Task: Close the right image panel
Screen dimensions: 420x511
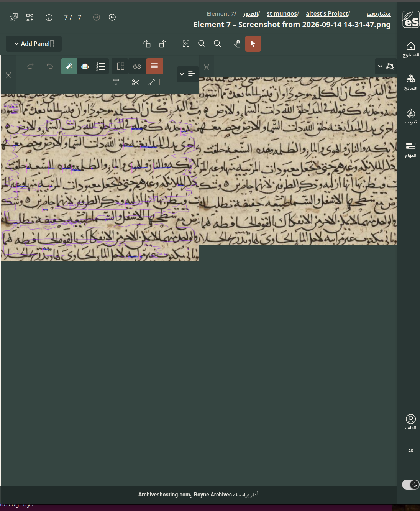Action: click(x=207, y=67)
